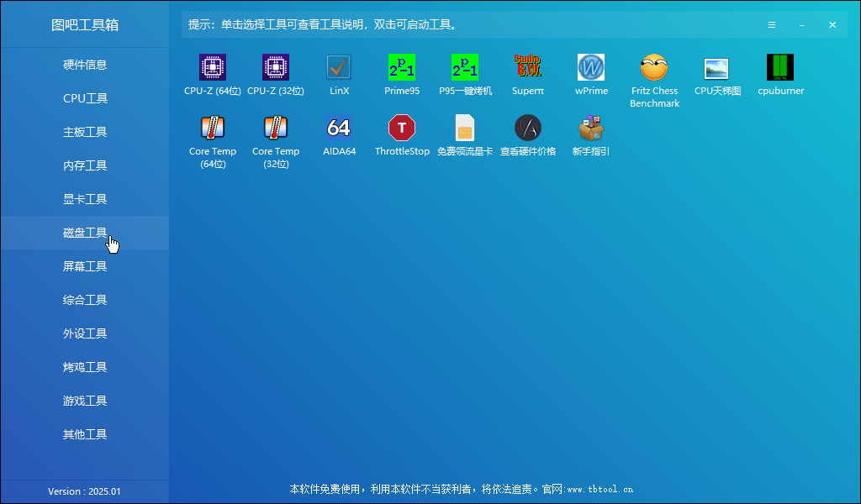This screenshot has height=504, width=861.
Task: Open the 内存工具 category
Action: point(85,165)
